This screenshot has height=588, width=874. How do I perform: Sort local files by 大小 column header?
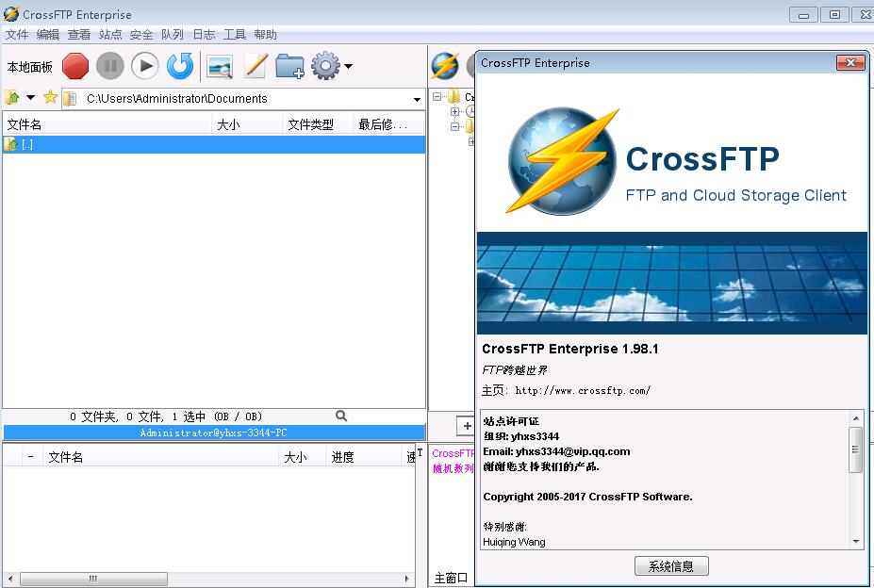(x=247, y=124)
